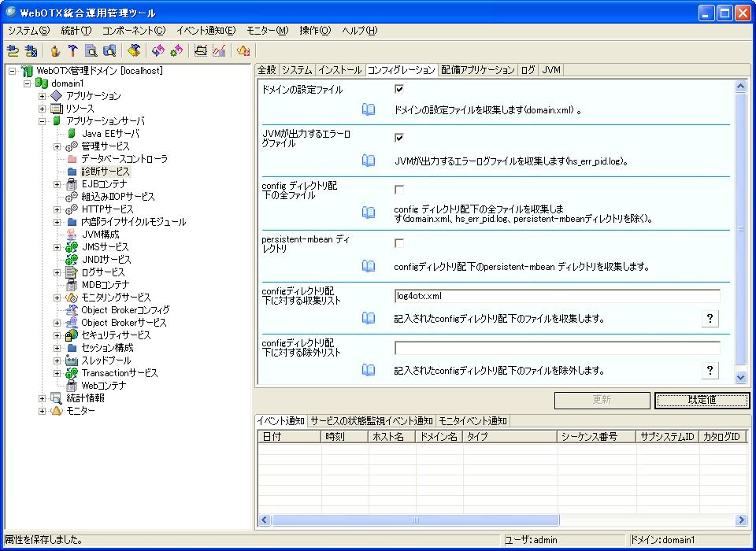Click the hammer tool icon in toolbar
756x551 pixels.
[72, 51]
